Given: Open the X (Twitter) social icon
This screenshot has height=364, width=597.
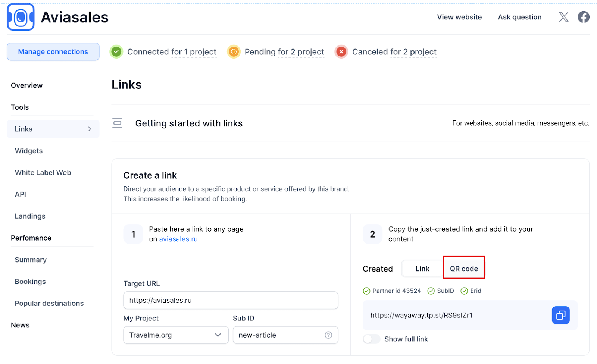Looking at the screenshot, I should (x=563, y=17).
